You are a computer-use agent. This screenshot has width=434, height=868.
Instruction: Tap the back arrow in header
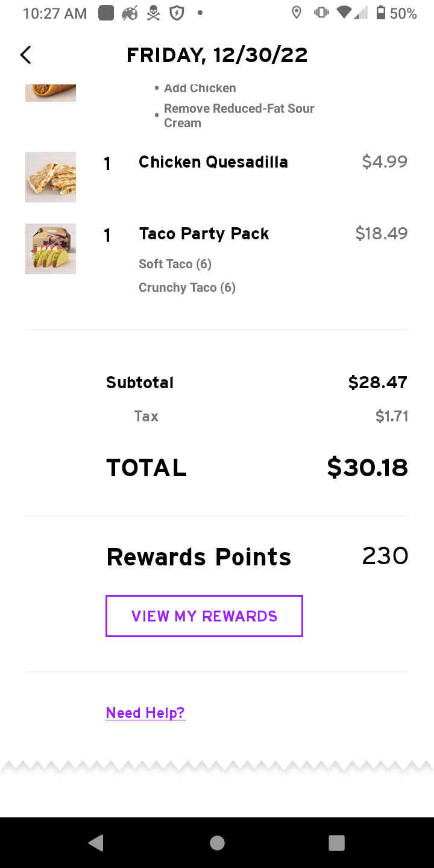pyautogui.click(x=25, y=55)
